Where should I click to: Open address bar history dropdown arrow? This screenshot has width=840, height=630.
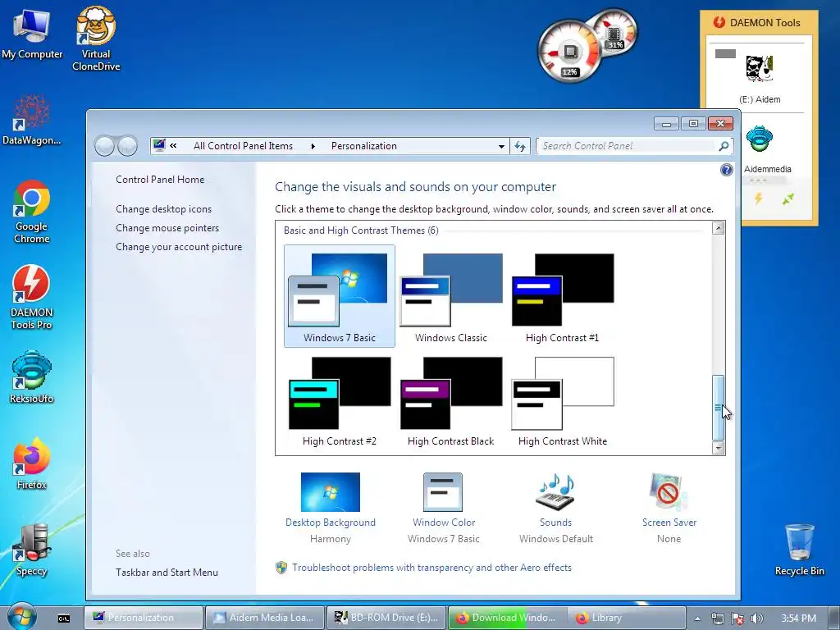pyautogui.click(x=501, y=146)
